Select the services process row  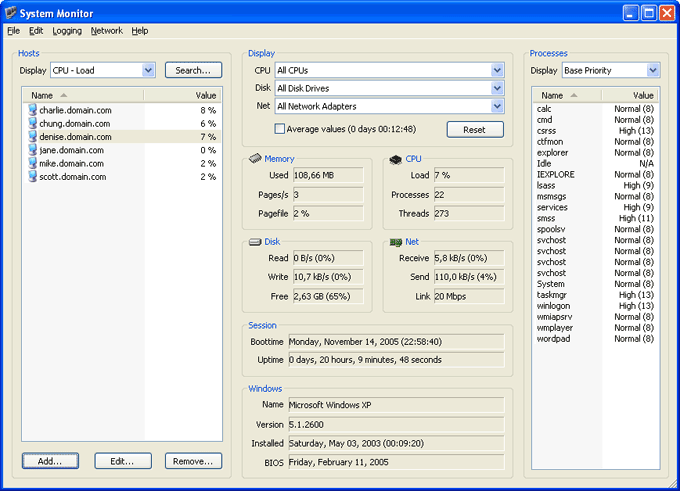(595, 207)
